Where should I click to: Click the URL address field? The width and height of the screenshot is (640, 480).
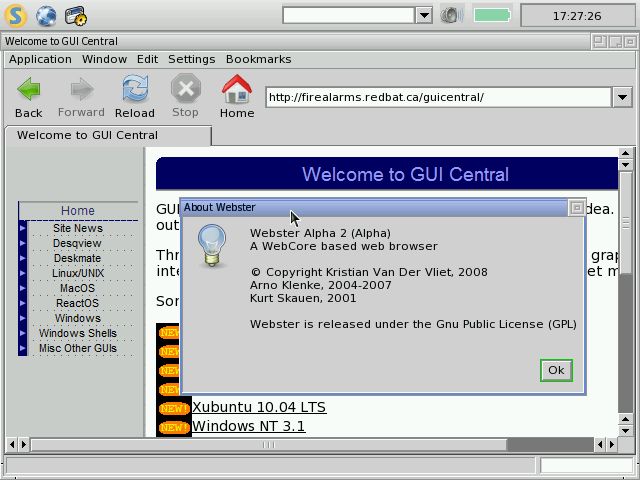point(439,98)
